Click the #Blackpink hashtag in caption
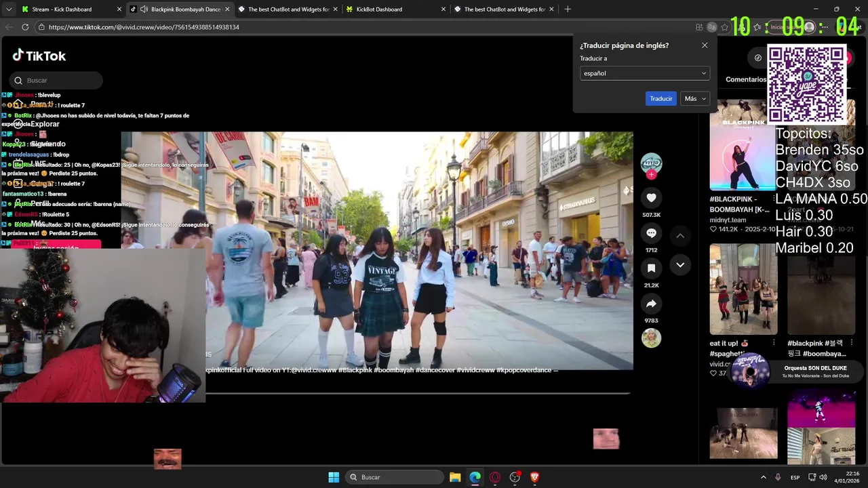This screenshot has width=868, height=488. point(355,370)
